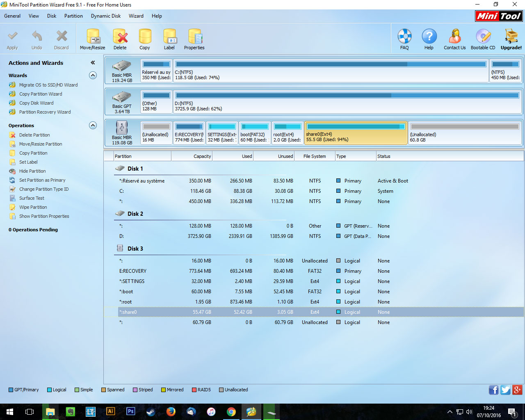Click the Google+ share icon

[518, 390]
